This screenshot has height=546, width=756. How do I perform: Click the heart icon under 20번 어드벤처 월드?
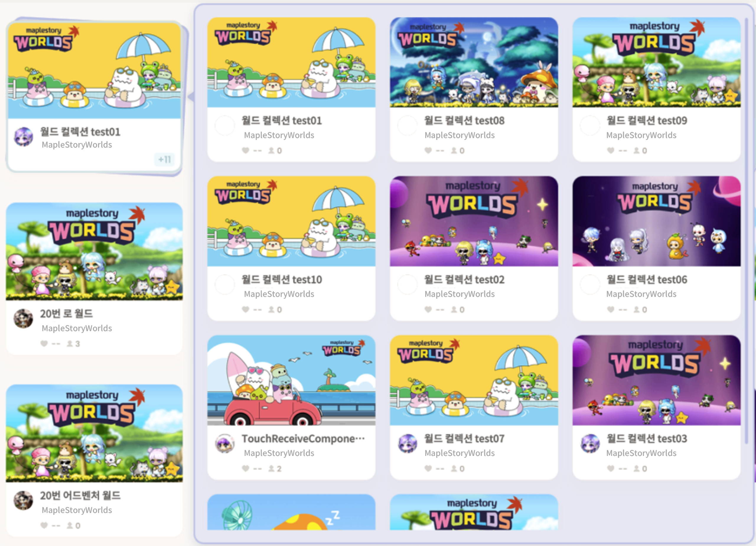[44, 525]
